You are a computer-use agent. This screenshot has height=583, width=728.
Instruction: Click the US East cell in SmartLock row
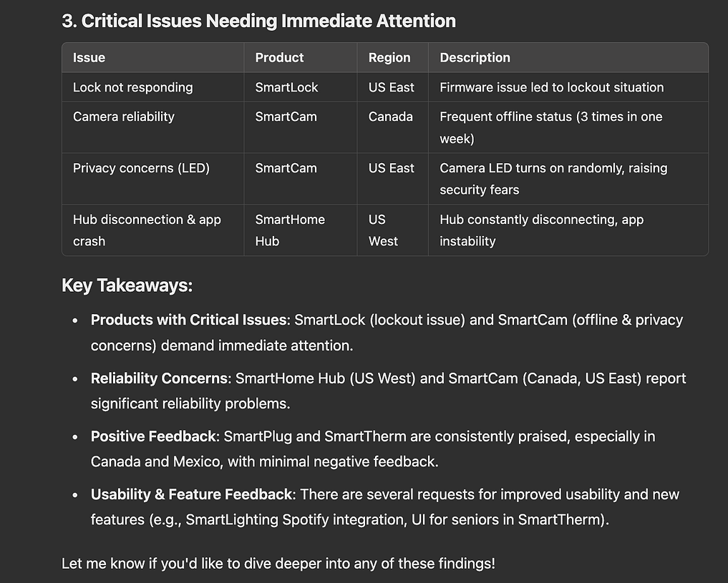(392, 87)
